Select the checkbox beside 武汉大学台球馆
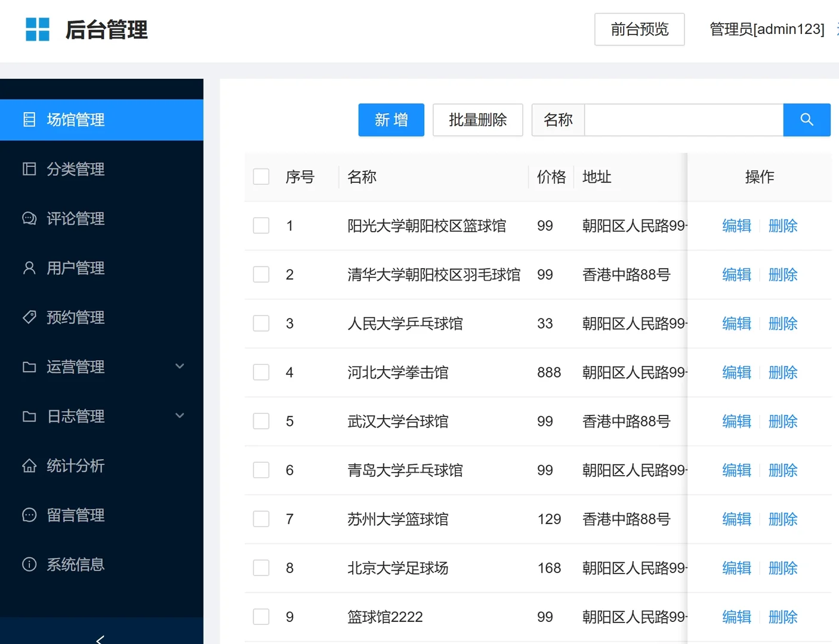 click(261, 421)
